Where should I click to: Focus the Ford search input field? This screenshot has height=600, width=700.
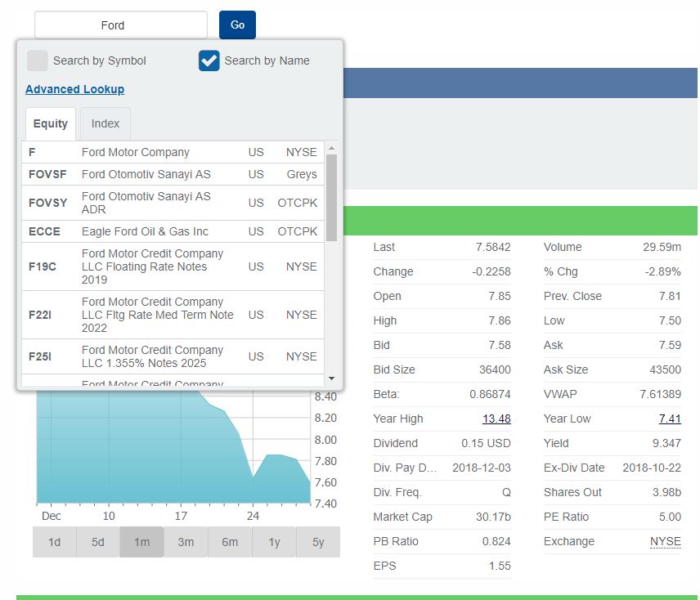coord(121,25)
